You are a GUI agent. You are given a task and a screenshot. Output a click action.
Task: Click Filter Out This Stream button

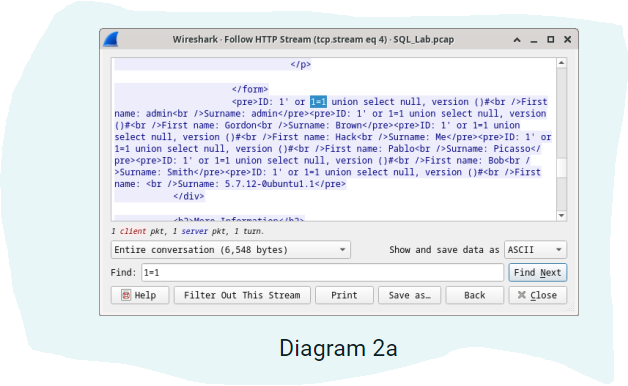pyautogui.click(x=242, y=296)
